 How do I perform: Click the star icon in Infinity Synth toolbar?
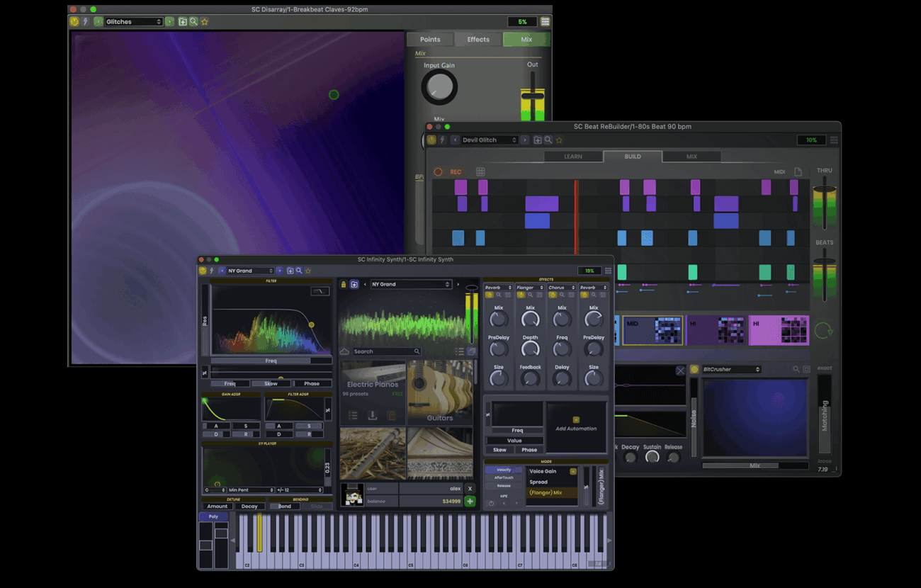pyautogui.click(x=308, y=271)
